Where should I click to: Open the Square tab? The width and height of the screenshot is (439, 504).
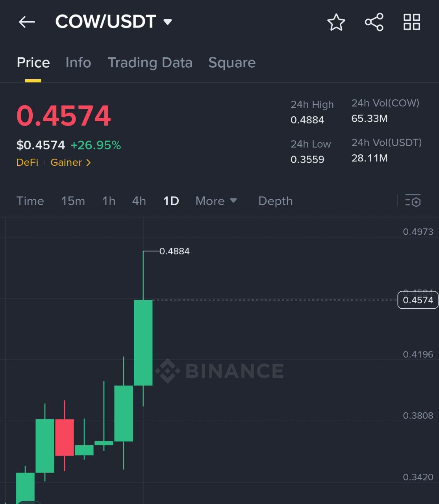[x=232, y=63]
